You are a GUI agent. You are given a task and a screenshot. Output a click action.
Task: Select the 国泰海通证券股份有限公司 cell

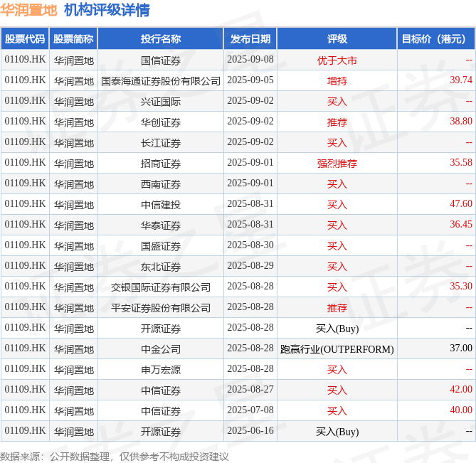(161, 81)
